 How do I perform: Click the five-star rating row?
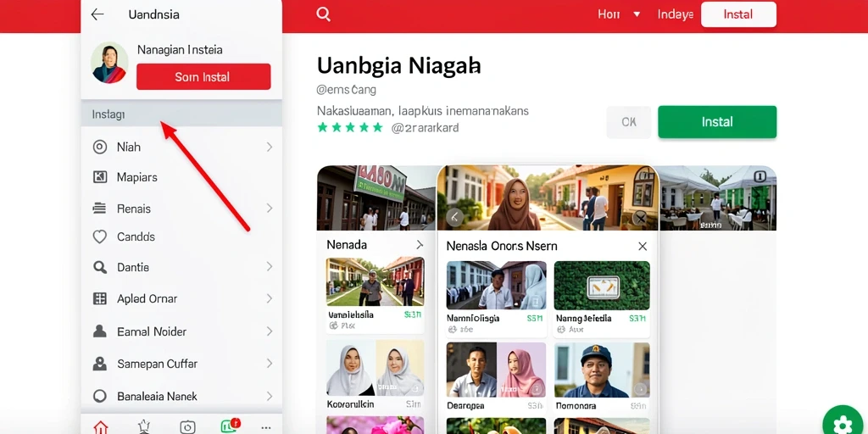350,128
